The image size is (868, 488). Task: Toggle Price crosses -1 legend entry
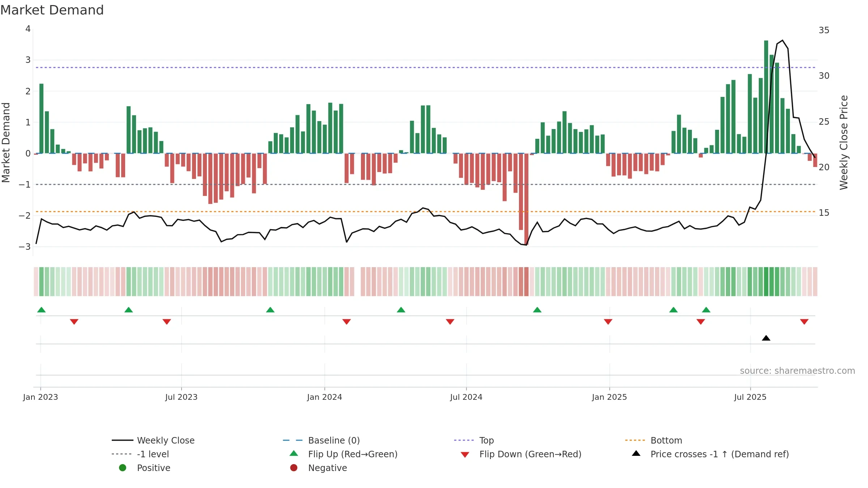pos(710,454)
